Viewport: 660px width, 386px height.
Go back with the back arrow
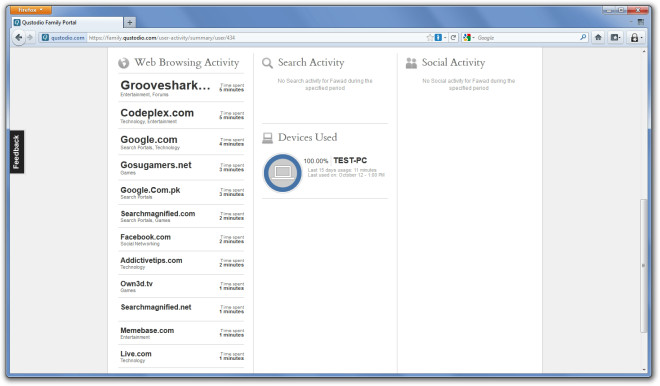(18, 37)
